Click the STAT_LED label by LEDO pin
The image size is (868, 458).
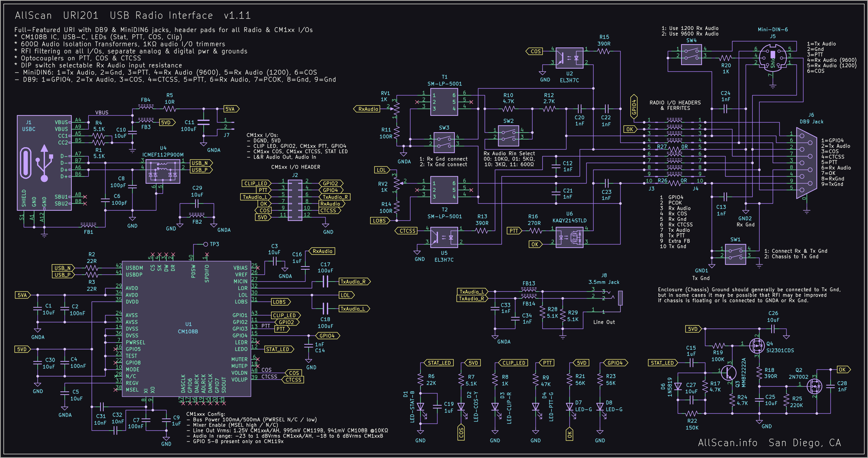(x=278, y=349)
